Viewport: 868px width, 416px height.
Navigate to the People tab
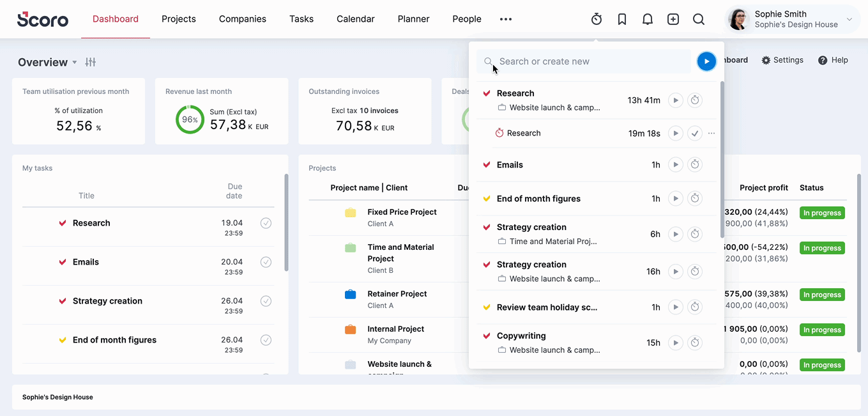pos(467,19)
